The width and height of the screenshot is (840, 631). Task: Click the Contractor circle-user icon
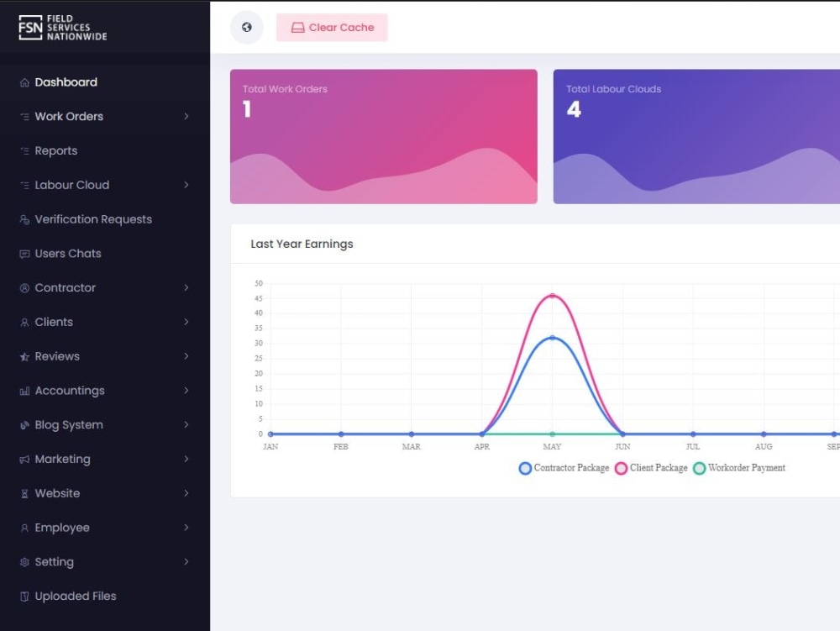24,288
